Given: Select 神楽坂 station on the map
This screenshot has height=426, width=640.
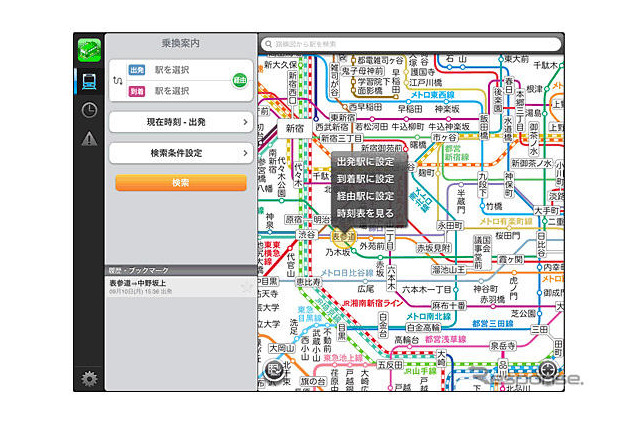Looking at the screenshot, I should click(x=447, y=109).
